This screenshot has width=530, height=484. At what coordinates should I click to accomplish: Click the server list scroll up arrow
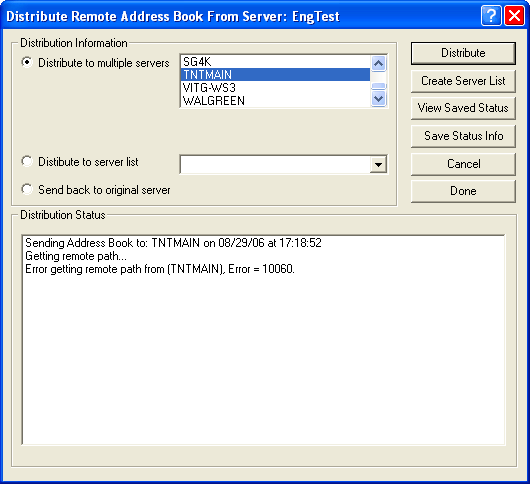coord(378,63)
